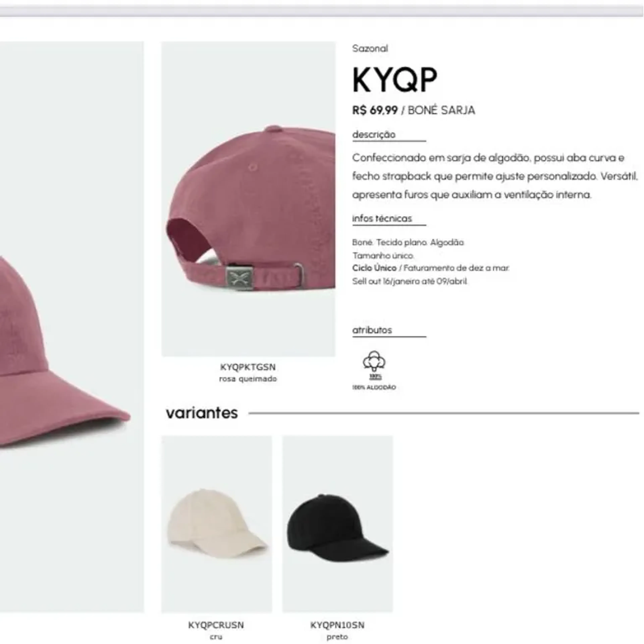Open the infos técnicas section heading
The image size is (644, 644).
coord(382,218)
